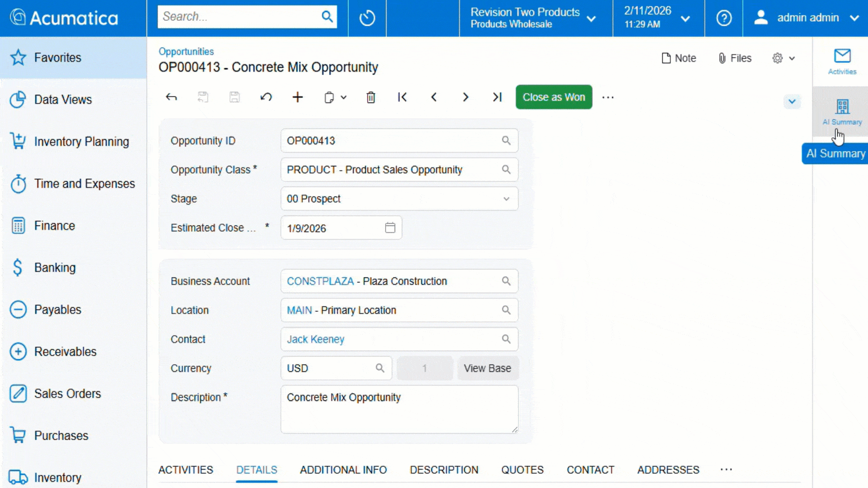Image resolution: width=868 pixels, height=488 pixels.
Task: Open Sales Orders in the sidebar
Action: click(73, 394)
